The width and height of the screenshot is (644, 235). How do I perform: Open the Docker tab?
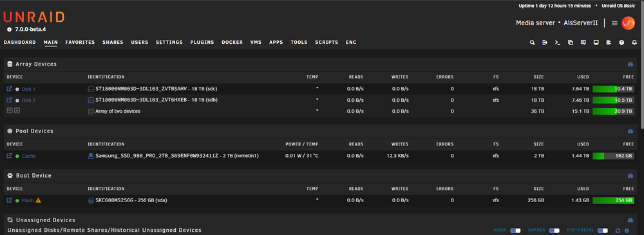coord(232,42)
